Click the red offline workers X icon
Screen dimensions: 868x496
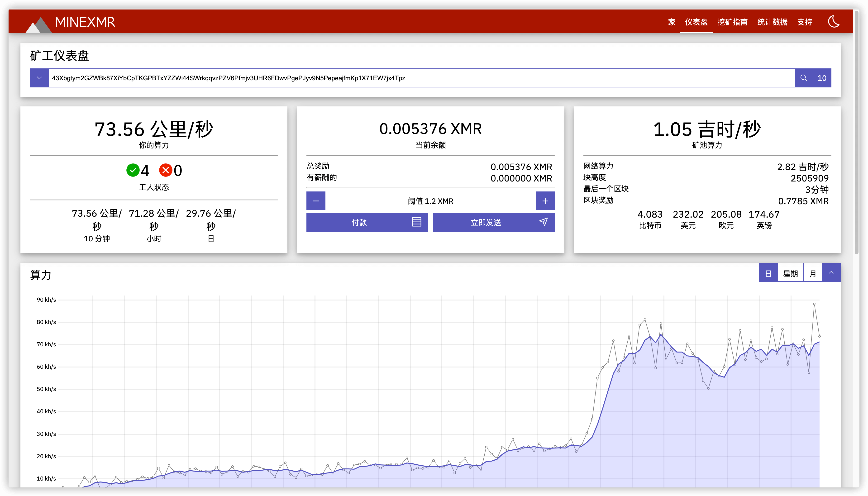pyautogui.click(x=166, y=170)
